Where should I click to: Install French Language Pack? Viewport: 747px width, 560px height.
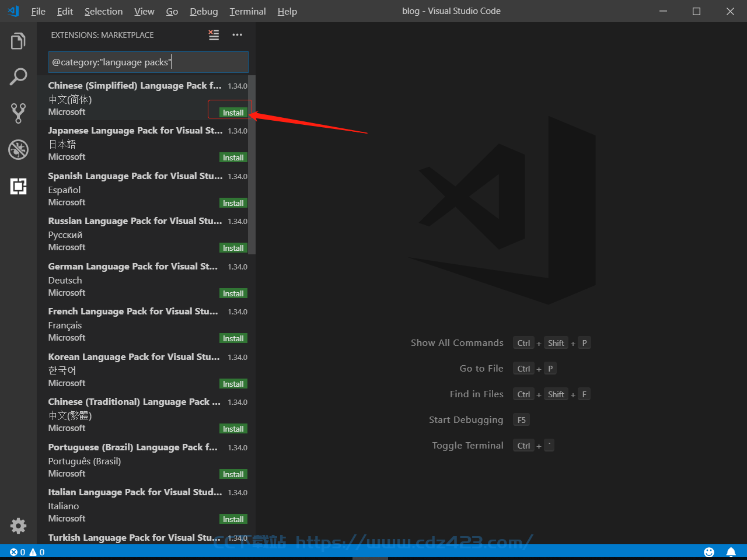pyautogui.click(x=233, y=338)
